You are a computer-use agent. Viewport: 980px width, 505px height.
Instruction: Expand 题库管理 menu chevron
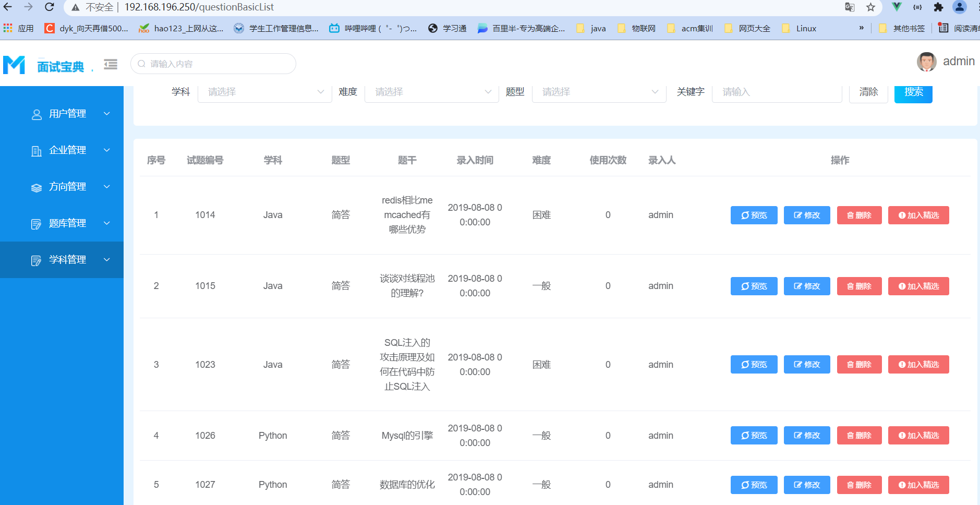pos(107,223)
